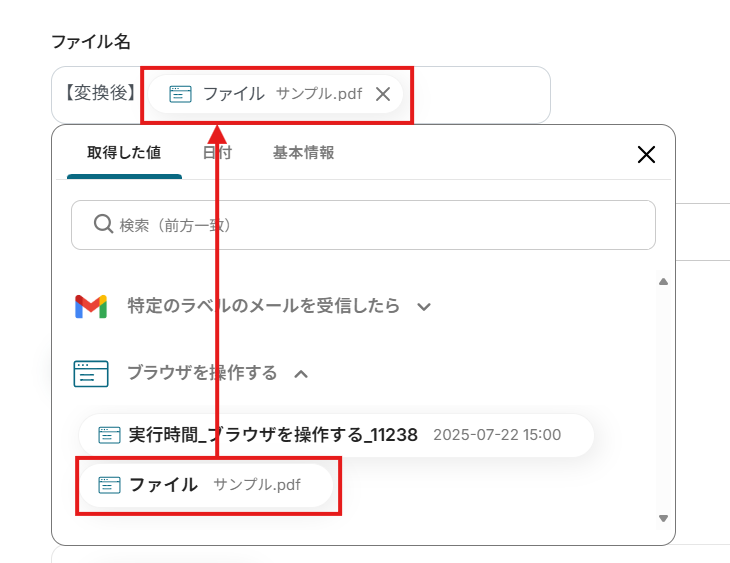This screenshot has height=563, width=730.
Task: Click the 2025-07-22 15:00 timestamp
Action: coord(497,435)
